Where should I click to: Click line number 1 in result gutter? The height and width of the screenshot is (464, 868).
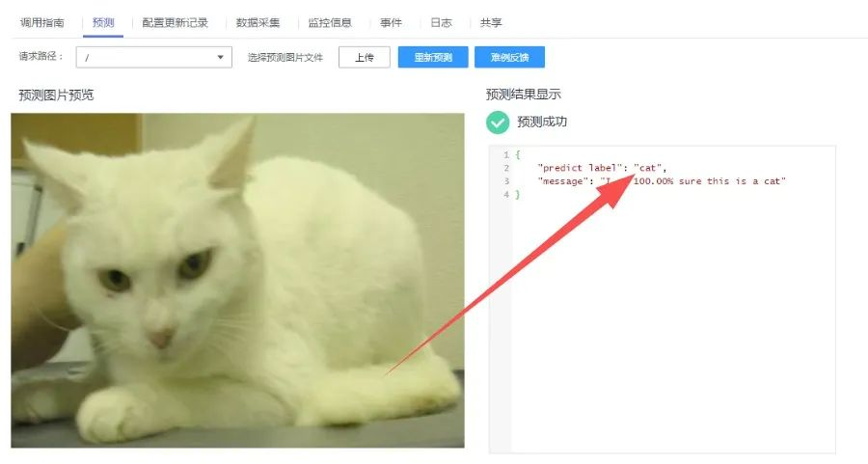506,154
